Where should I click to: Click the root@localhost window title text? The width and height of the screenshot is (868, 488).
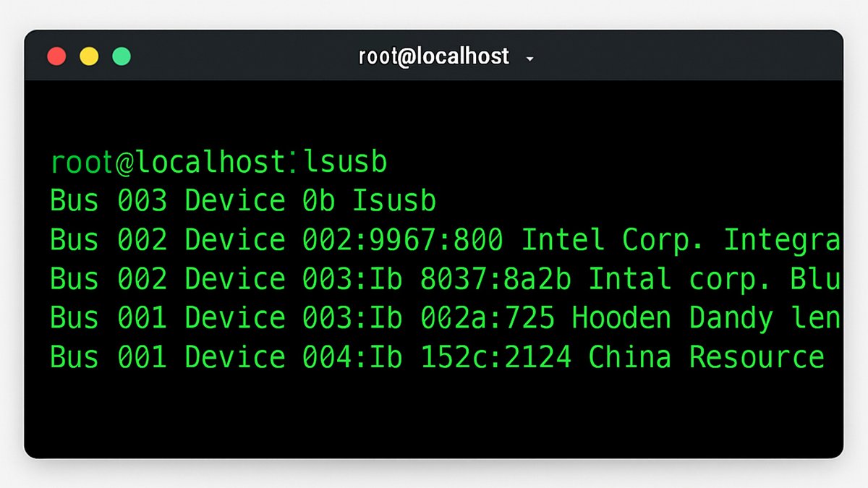(x=433, y=56)
